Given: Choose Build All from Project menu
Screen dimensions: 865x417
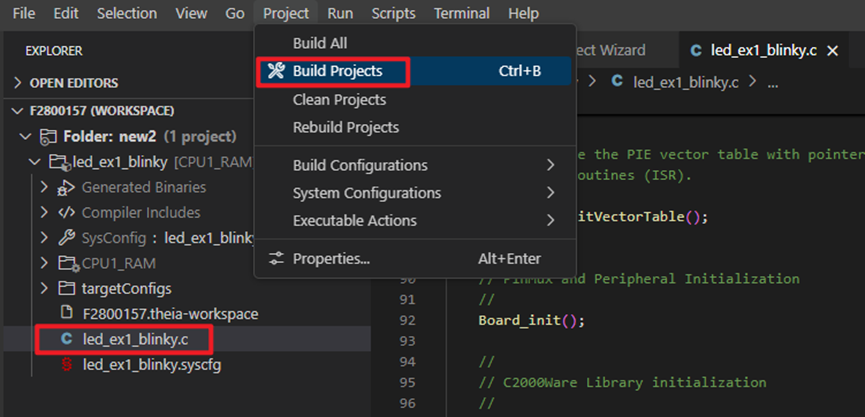Looking at the screenshot, I should pyautogui.click(x=415, y=43).
